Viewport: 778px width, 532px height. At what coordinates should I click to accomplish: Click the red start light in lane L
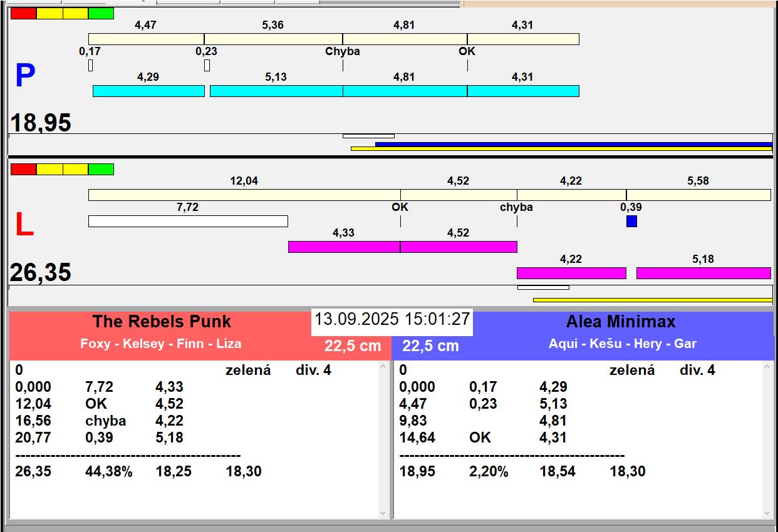click(24, 169)
